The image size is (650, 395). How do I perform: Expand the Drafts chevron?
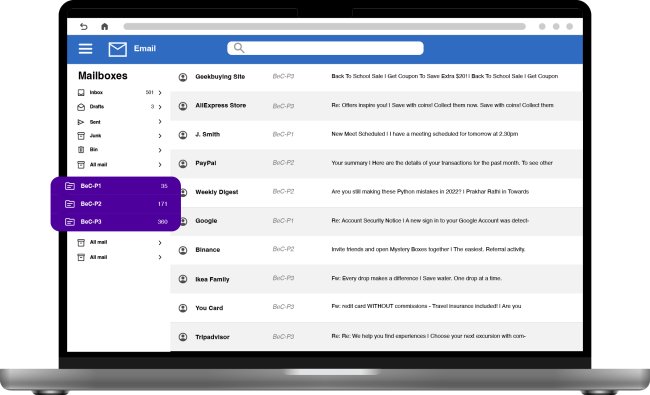click(160, 107)
